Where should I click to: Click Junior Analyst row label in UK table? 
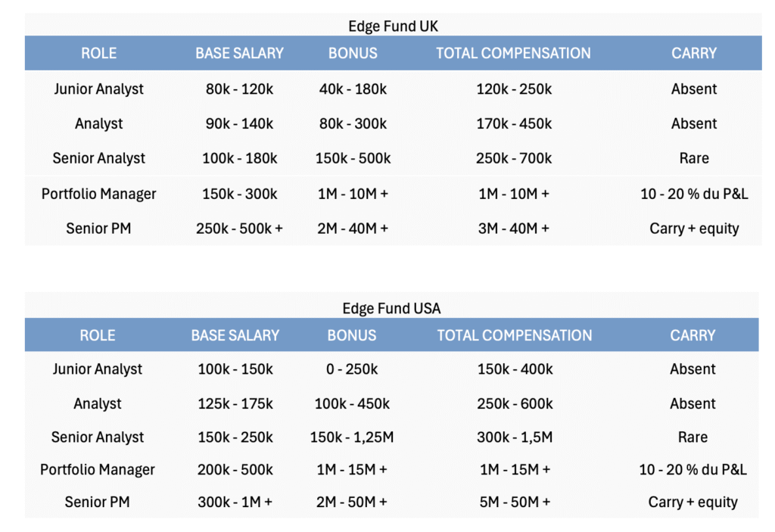98,89
